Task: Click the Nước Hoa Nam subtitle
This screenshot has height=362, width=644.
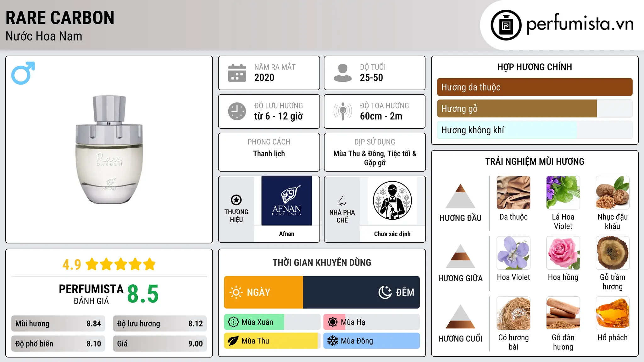Action: [44, 36]
